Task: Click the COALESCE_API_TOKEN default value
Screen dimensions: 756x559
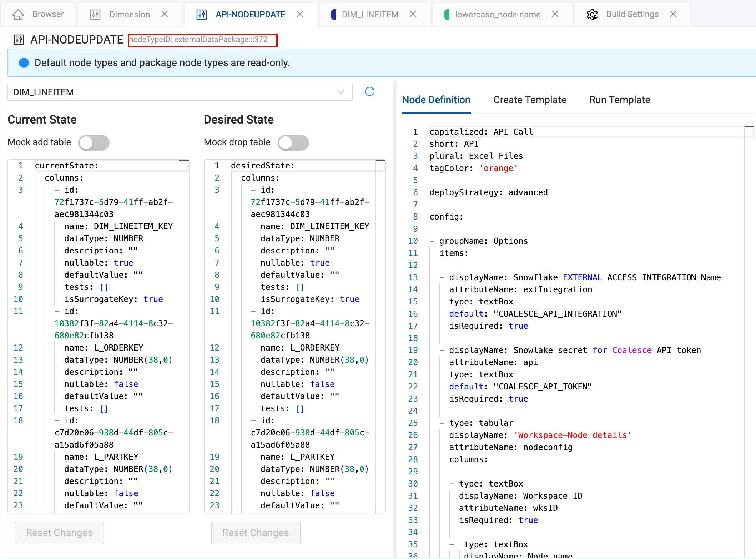Action: [543, 387]
